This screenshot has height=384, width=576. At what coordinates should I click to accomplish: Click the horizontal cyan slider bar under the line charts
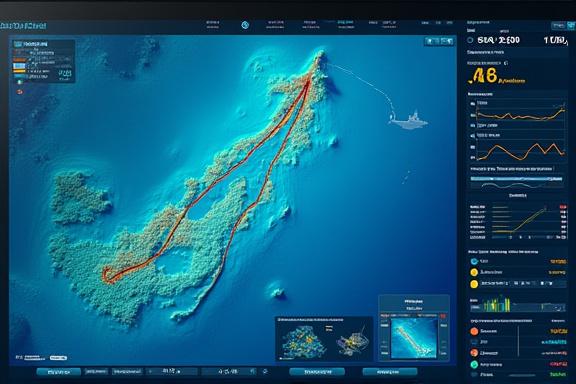[x=516, y=179]
